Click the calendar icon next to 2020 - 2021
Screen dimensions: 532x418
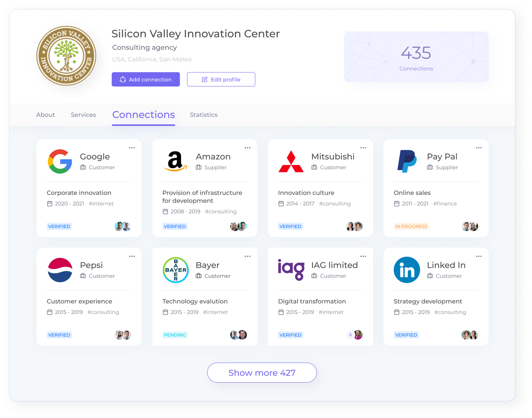click(x=50, y=203)
